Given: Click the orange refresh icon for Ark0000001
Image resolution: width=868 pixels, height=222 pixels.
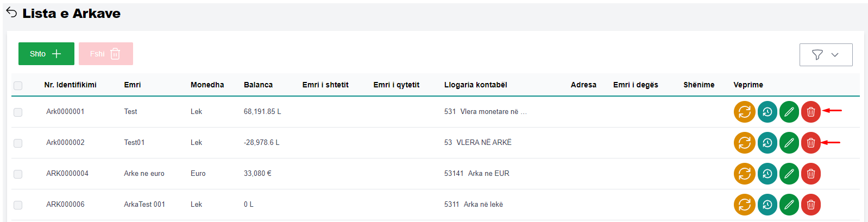Looking at the screenshot, I should [x=744, y=112].
